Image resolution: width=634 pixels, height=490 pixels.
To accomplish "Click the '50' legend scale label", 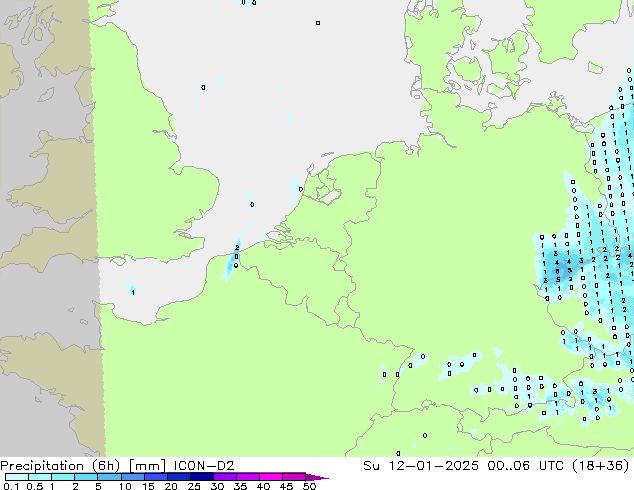I will click(309, 486).
